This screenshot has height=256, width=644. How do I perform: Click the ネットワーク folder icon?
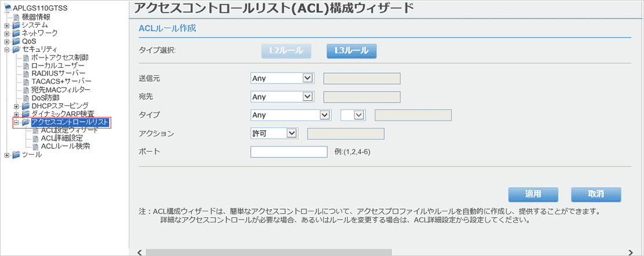pyautogui.click(x=16, y=33)
